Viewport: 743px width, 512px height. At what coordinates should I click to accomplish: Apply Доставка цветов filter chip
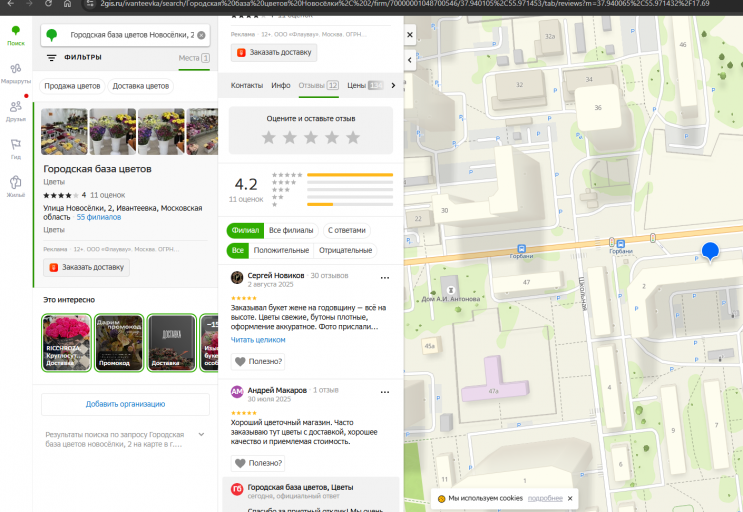click(x=141, y=86)
